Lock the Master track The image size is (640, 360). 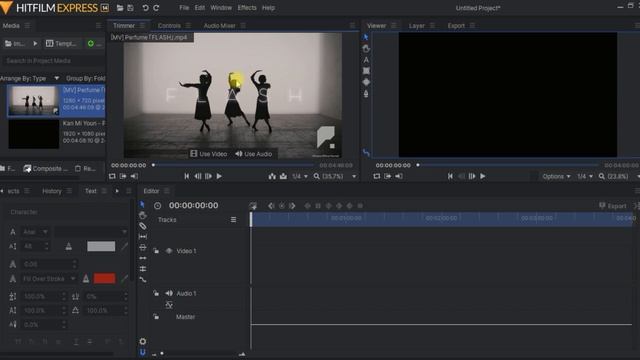click(156, 316)
